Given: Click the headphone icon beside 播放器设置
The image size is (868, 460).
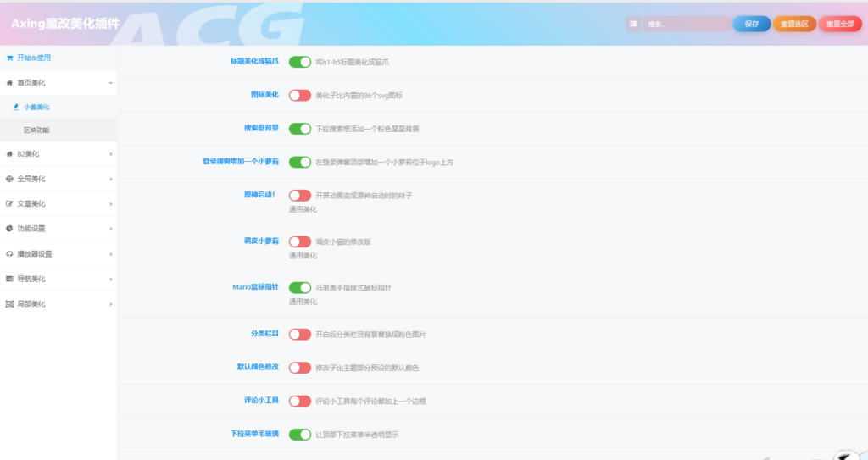Looking at the screenshot, I should tap(9, 253).
